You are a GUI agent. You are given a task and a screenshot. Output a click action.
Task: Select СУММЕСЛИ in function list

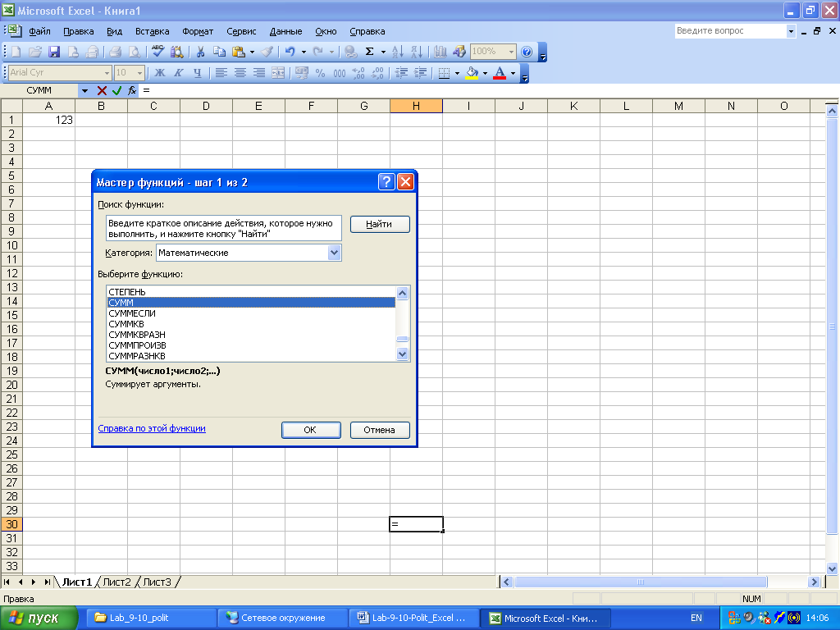point(251,313)
